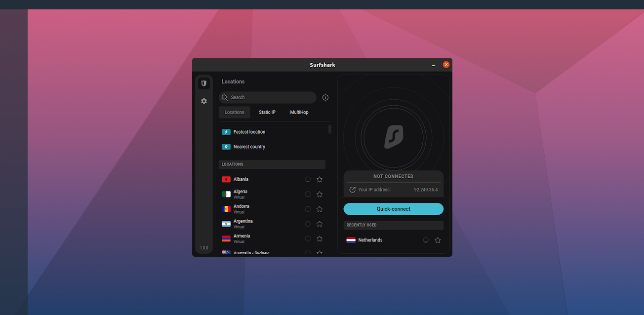Switch to the Static IP tab
This screenshot has width=644, height=315.
coord(267,113)
